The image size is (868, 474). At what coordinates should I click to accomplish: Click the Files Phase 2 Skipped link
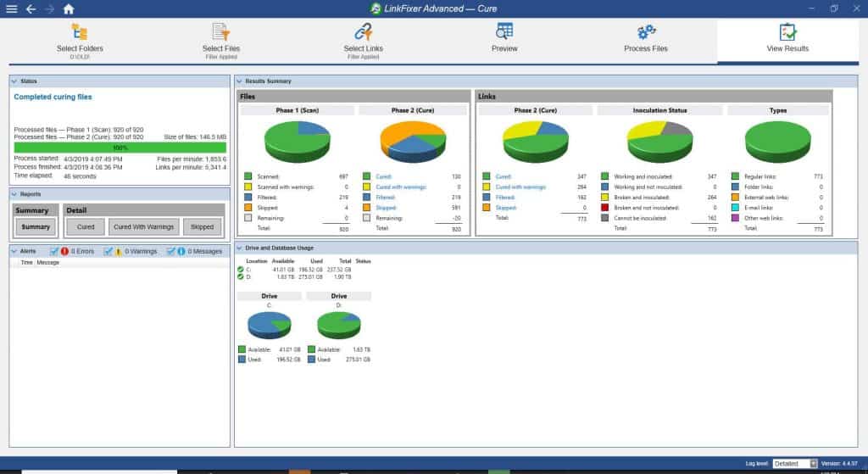[386, 209]
